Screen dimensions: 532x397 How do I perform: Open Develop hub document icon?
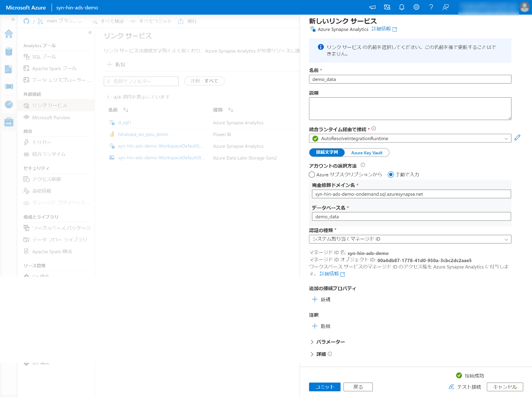9,69
